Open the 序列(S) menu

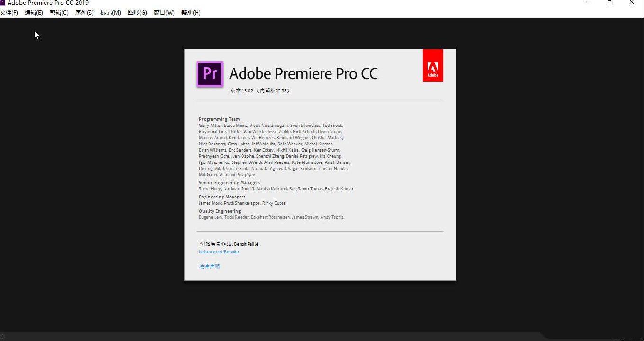pos(84,13)
